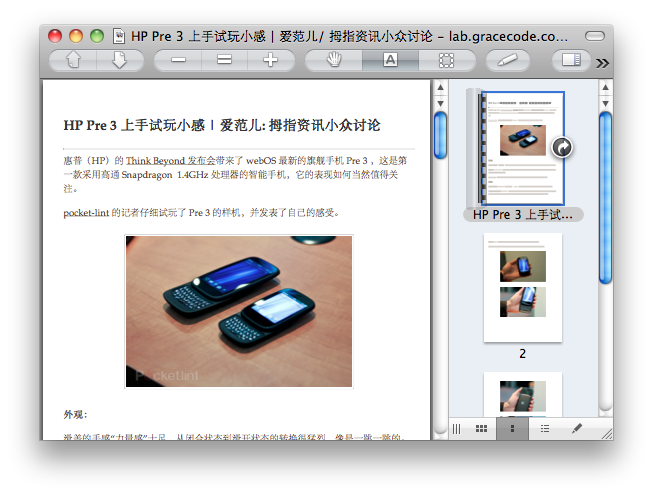Switch sidebar to thumbnails view
This screenshot has width=653, height=495.
pyautogui.click(x=512, y=428)
